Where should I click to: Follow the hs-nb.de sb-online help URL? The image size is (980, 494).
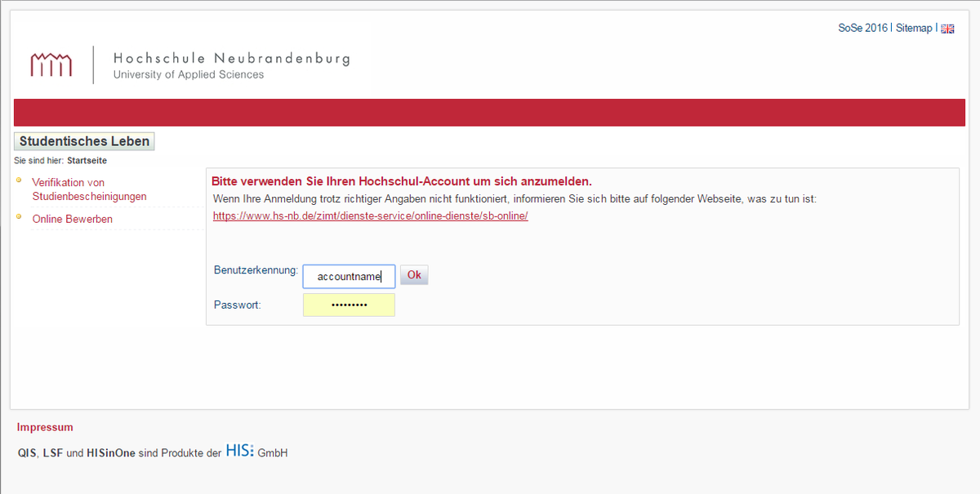[371, 216]
